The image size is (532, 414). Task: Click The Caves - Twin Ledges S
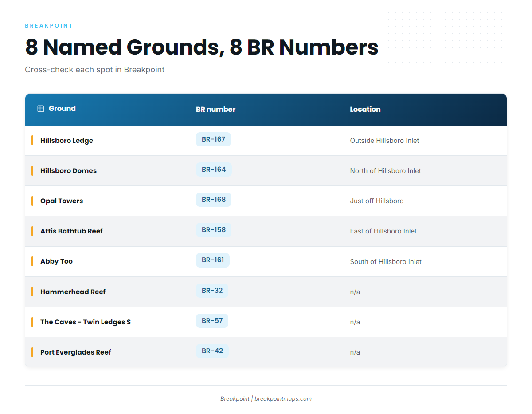86,322
